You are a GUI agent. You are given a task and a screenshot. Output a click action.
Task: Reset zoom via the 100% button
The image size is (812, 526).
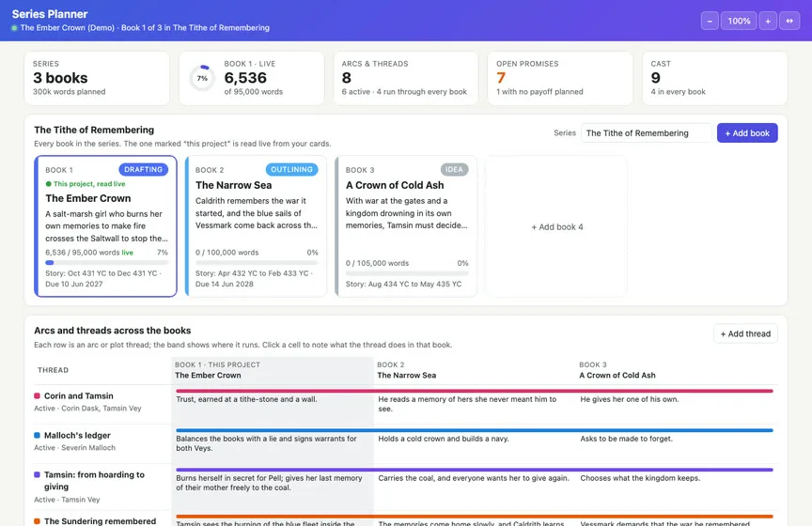click(x=739, y=22)
